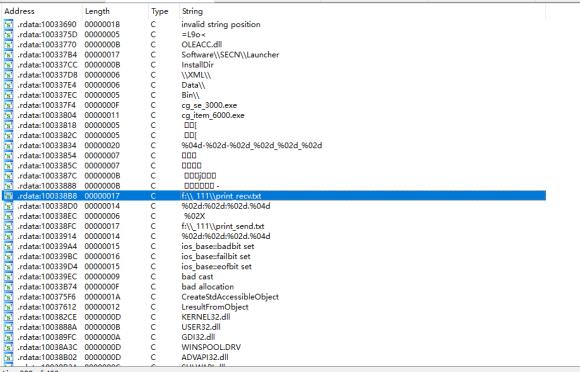Select the ios_base::failbit set row

pyautogui.click(x=274, y=257)
